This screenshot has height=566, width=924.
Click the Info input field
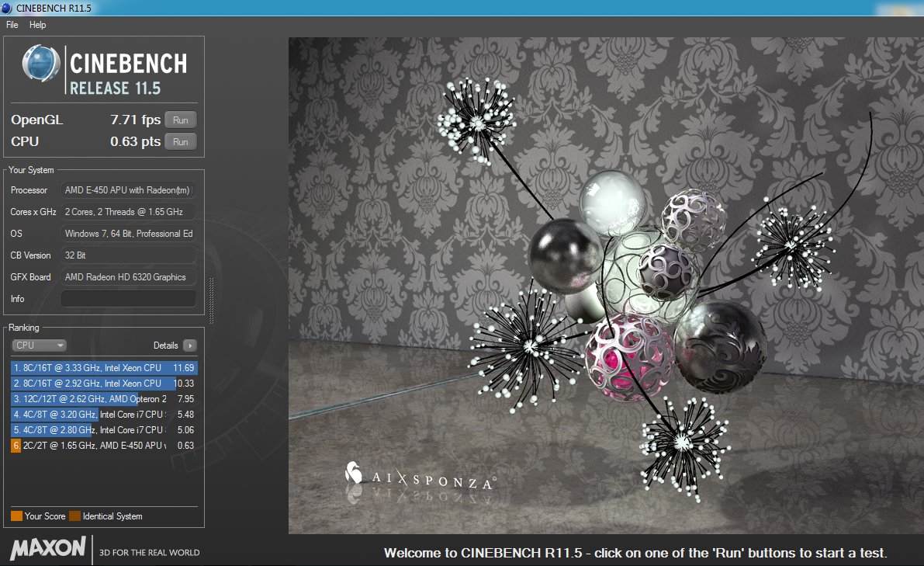point(129,299)
